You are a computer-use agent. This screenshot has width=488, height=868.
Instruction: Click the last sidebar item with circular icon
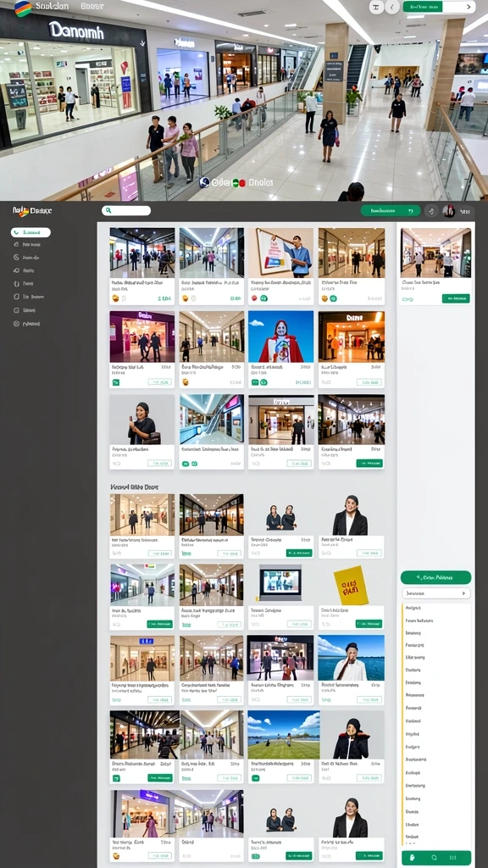point(26,324)
